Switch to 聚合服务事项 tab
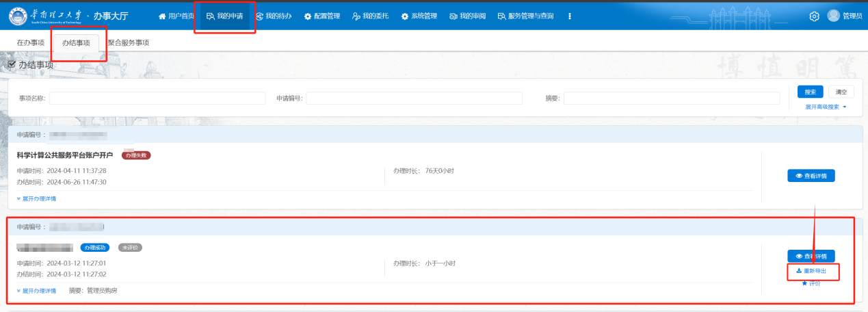 click(x=128, y=42)
